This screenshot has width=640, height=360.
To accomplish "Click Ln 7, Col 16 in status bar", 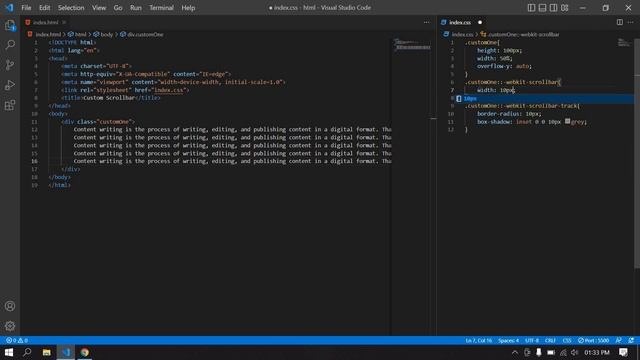I will pos(479,340).
